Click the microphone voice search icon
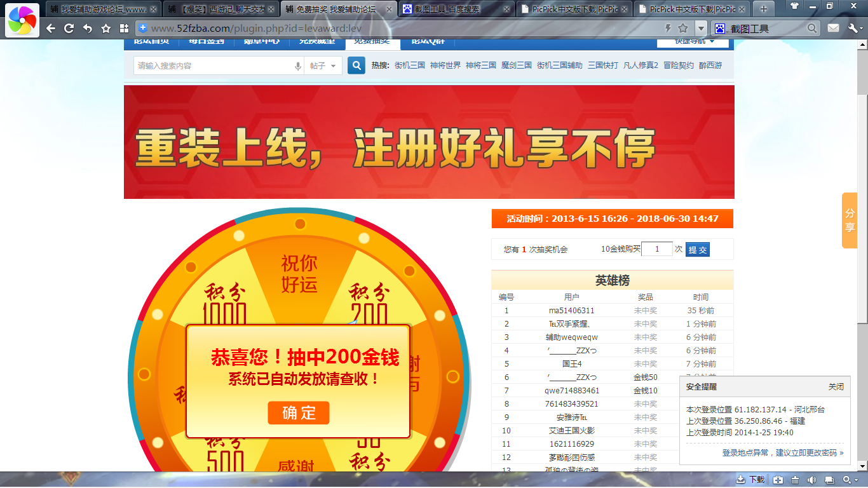The height and width of the screenshot is (488, 868). [297, 66]
